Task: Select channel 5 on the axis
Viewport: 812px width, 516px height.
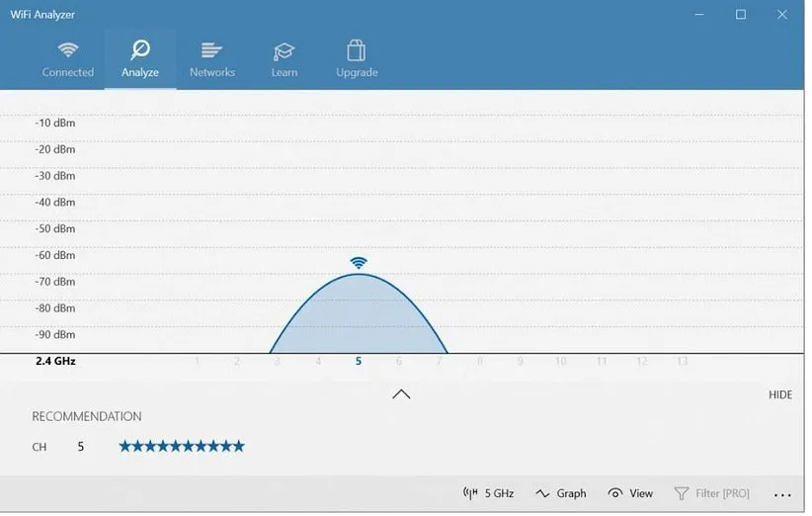Action: (x=359, y=362)
